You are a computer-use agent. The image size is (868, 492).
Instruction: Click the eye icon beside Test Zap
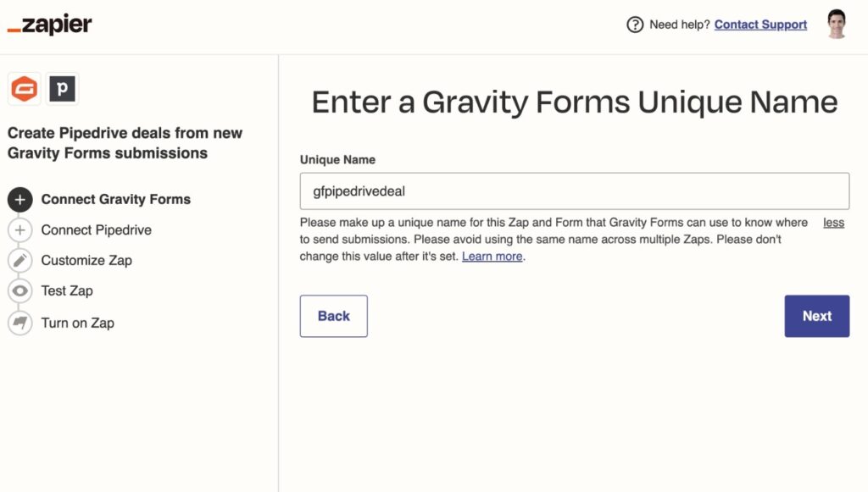(x=19, y=290)
